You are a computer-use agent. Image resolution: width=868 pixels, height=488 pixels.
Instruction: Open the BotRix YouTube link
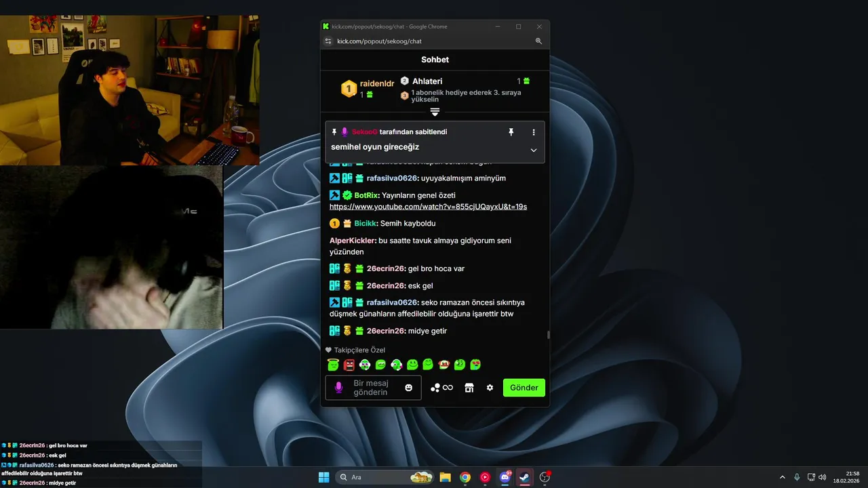click(428, 207)
